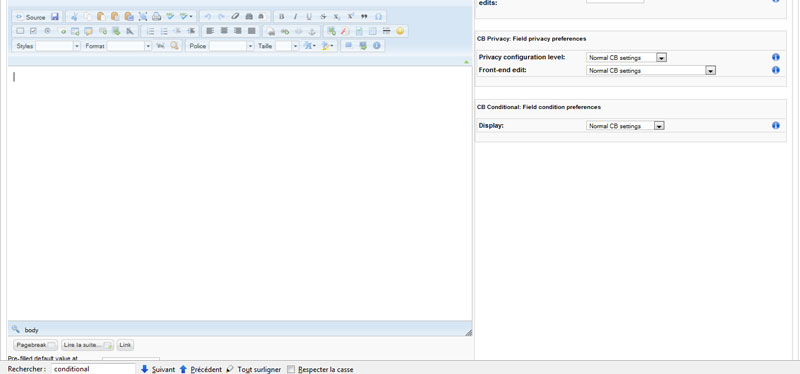Insert a form radio button element
This screenshot has height=374, width=800.
[x=47, y=31]
